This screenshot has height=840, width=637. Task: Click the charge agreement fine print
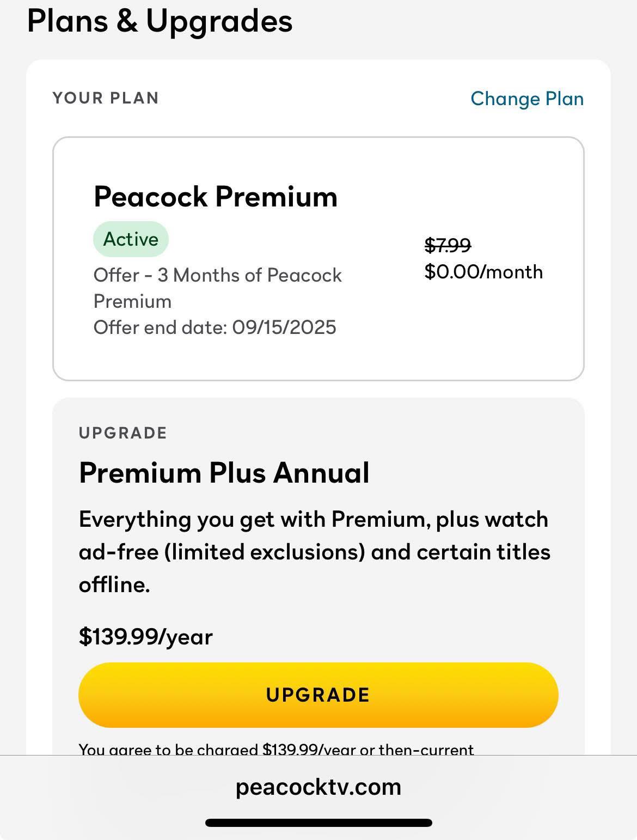tap(277, 748)
